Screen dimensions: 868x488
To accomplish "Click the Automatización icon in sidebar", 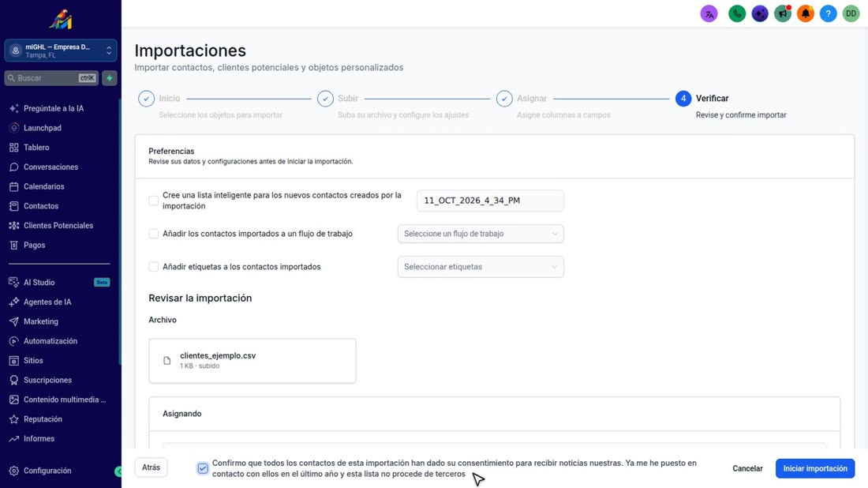I will coord(14,341).
